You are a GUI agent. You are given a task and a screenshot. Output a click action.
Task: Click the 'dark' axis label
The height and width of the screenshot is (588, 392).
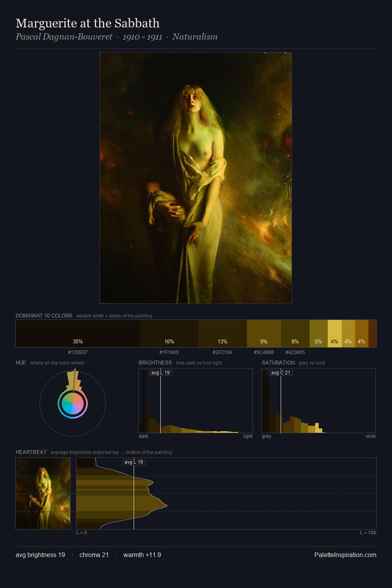click(143, 436)
